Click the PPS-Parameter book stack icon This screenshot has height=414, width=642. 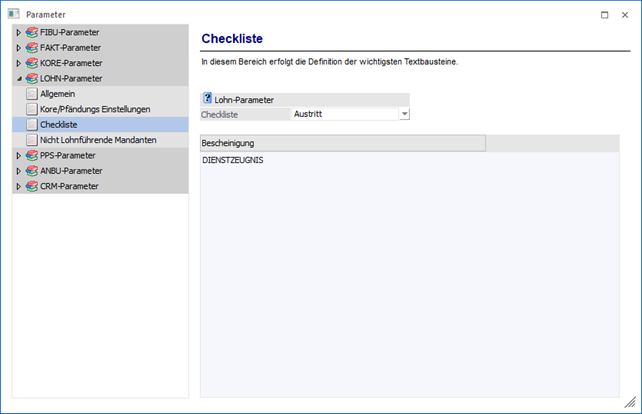click(x=32, y=156)
